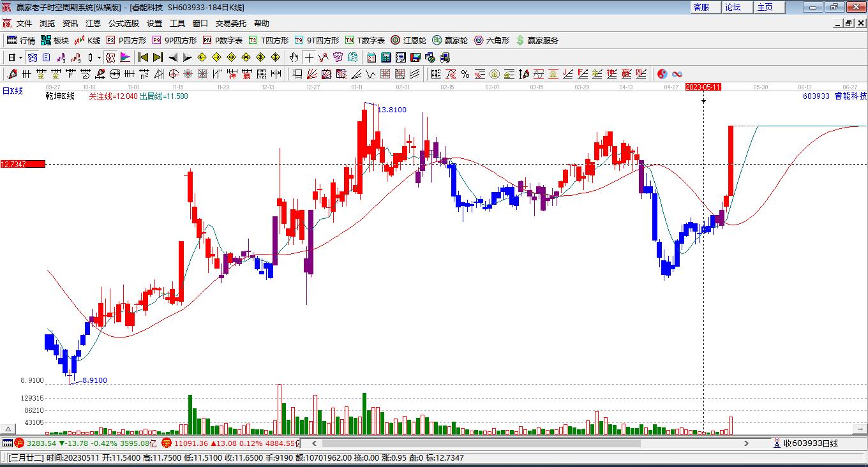Expand the candlestick style dropdown arrow
Image resolution: width=868 pixels, height=467 pixels.
coord(99,57)
